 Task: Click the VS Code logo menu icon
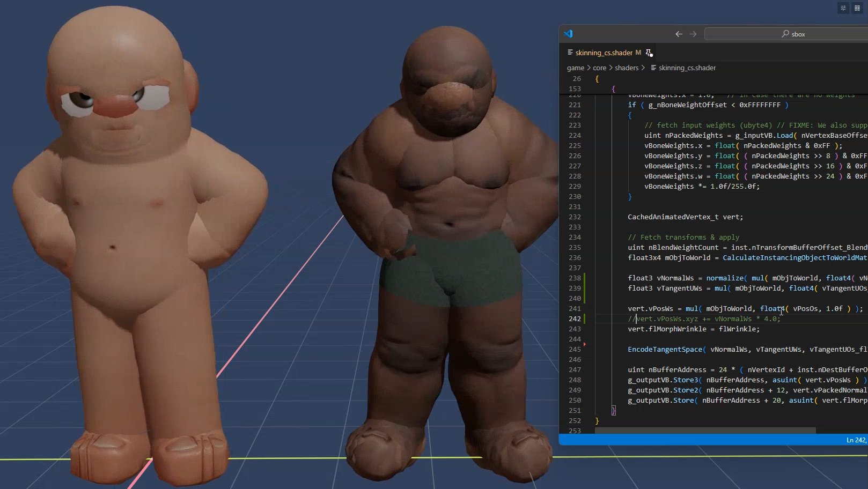click(569, 34)
